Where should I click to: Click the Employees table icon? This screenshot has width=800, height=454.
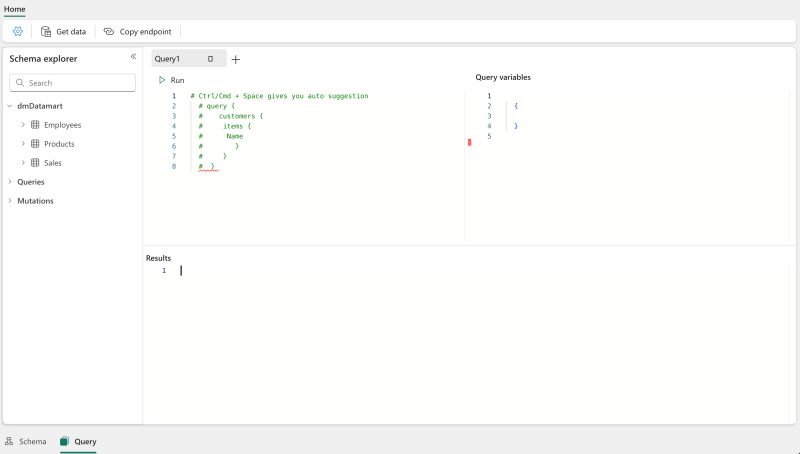point(35,124)
